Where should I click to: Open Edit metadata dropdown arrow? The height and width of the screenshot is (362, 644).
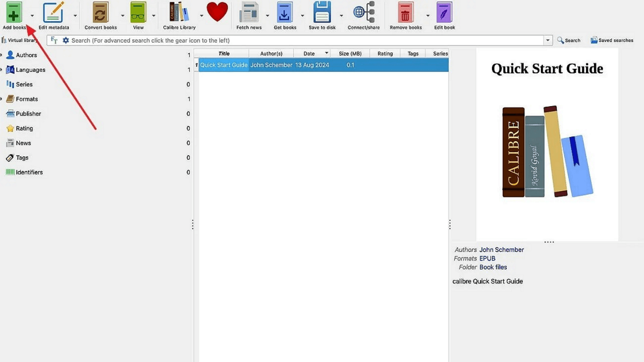tap(75, 16)
